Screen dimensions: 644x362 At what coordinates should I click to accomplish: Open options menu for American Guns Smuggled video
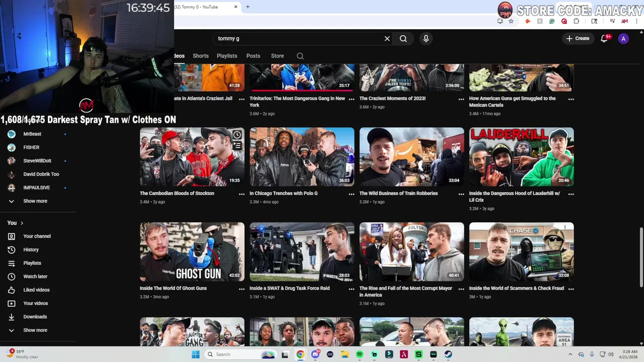pos(571,99)
